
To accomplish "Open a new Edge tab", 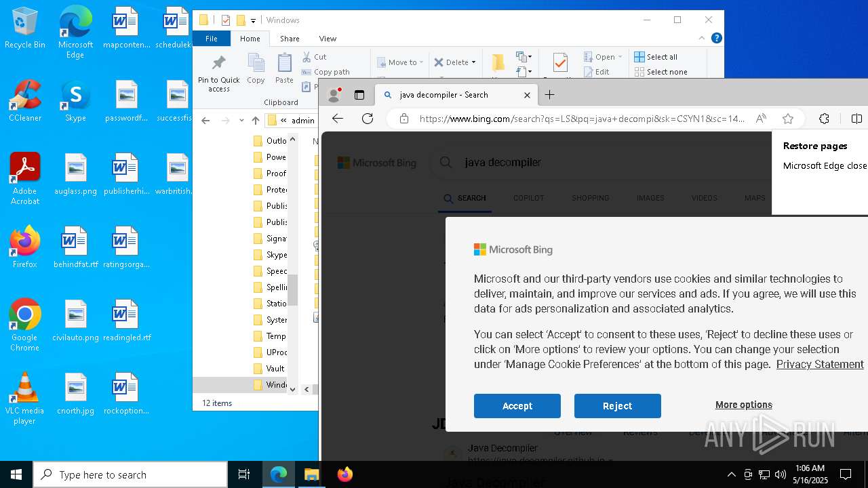I will point(549,95).
